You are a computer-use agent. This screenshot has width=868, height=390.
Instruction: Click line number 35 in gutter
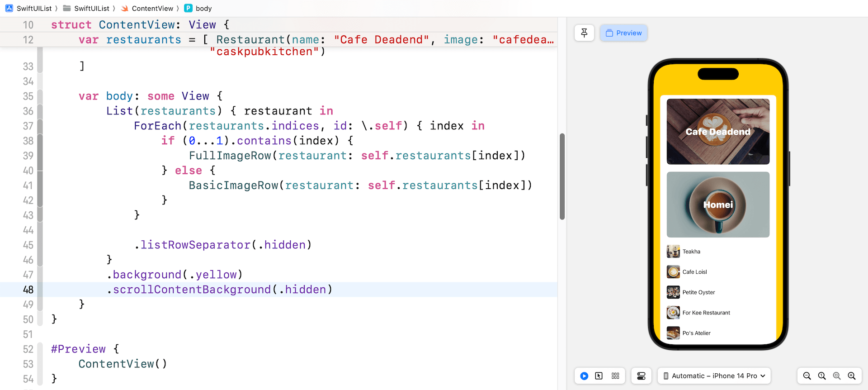pyautogui.click(x=28, y=96)
